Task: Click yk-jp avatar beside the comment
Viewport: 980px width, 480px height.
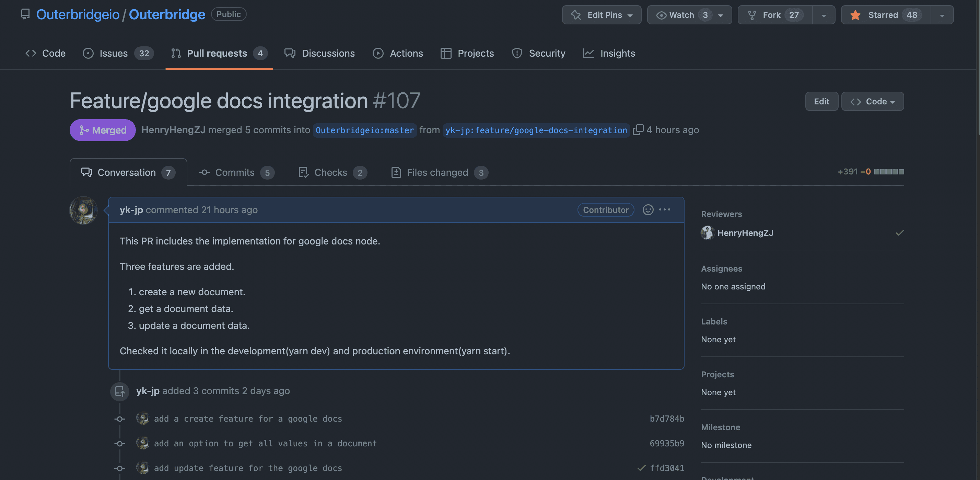Action: (83, 210)
